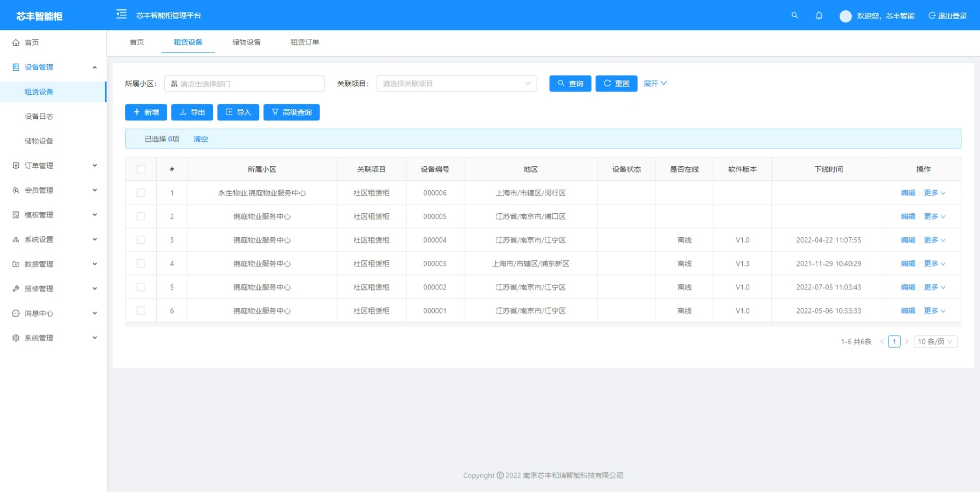Click the 芯丰智能柜 logo text

(x=39, y=16)
